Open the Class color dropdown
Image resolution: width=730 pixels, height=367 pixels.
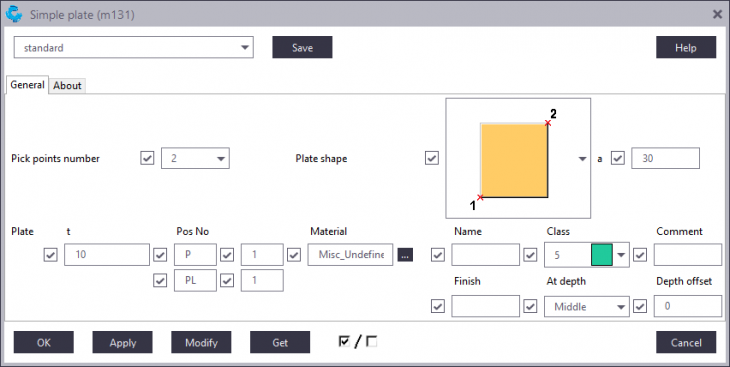(621, 255)
